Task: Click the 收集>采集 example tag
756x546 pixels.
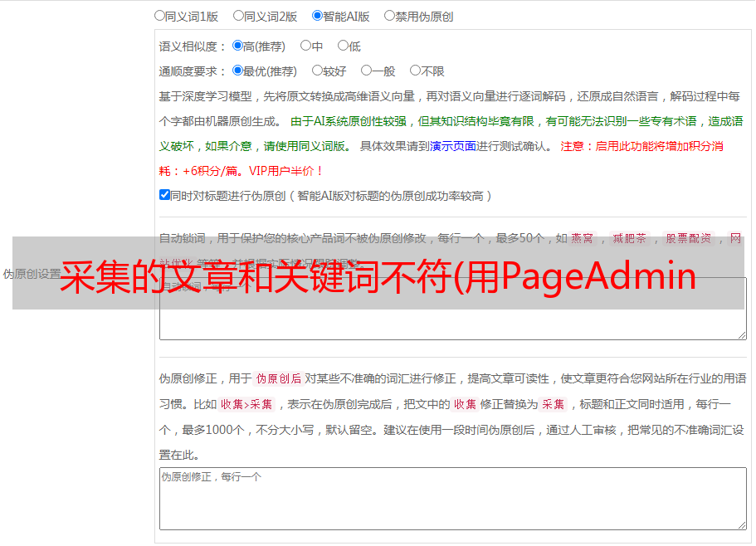Action: 246,404
